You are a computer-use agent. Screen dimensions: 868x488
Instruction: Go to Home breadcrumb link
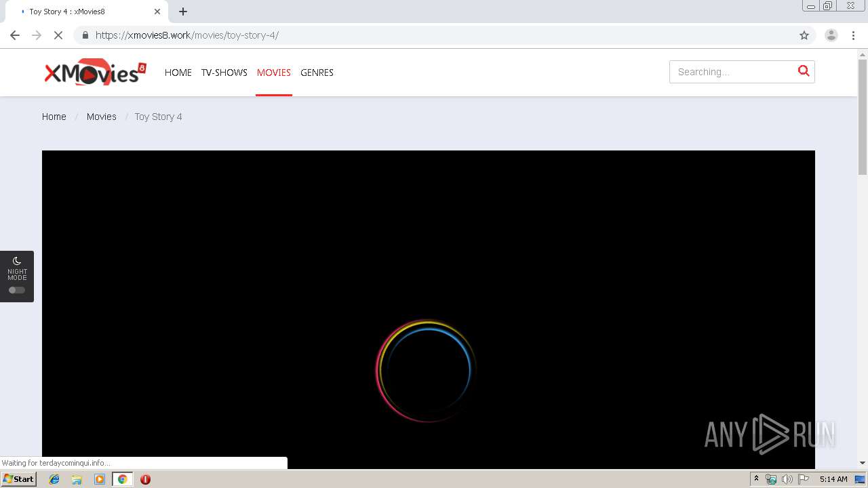(54, 117)
